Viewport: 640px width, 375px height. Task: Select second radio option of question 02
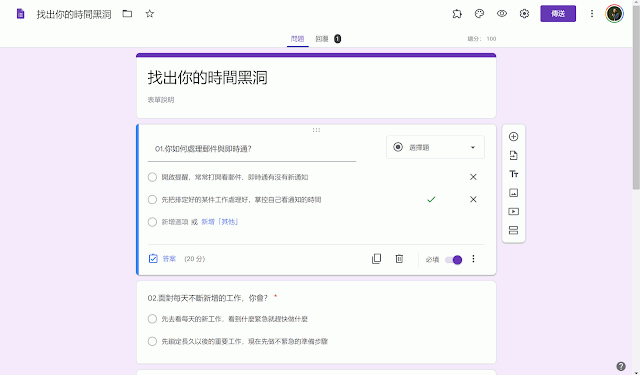(x=152, y=341)
